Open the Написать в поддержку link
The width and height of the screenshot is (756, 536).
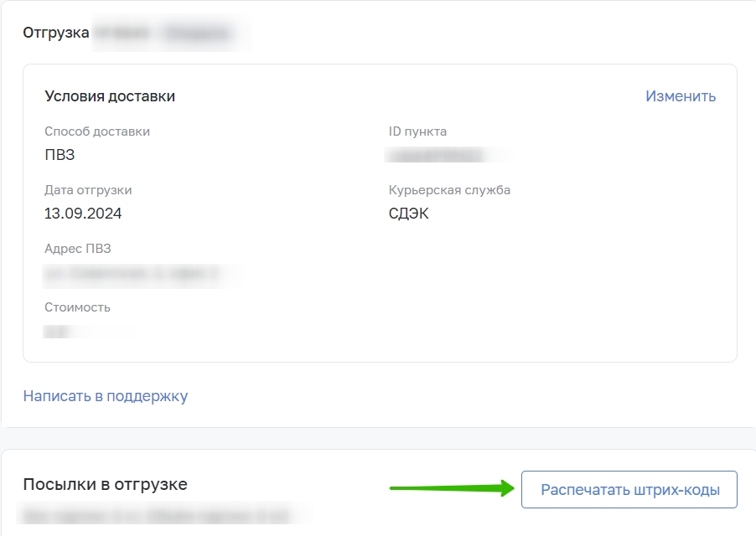point(106,396)
